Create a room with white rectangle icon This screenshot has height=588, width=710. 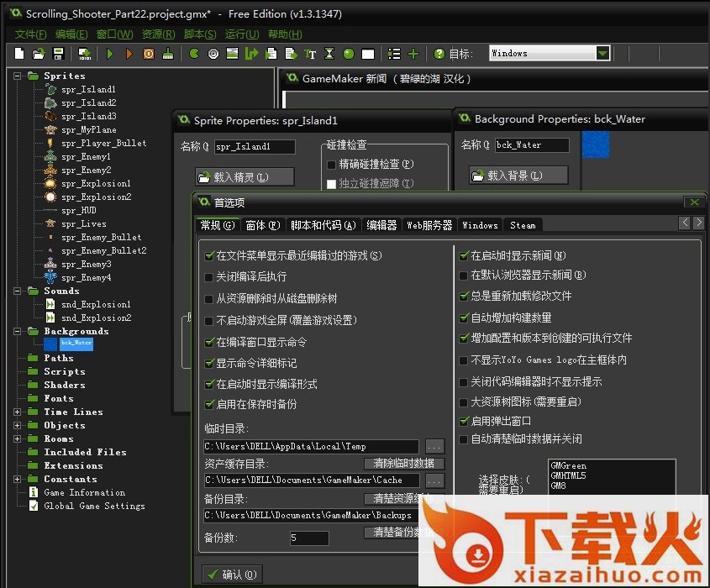pyautogui.click(x=368, y=54)
